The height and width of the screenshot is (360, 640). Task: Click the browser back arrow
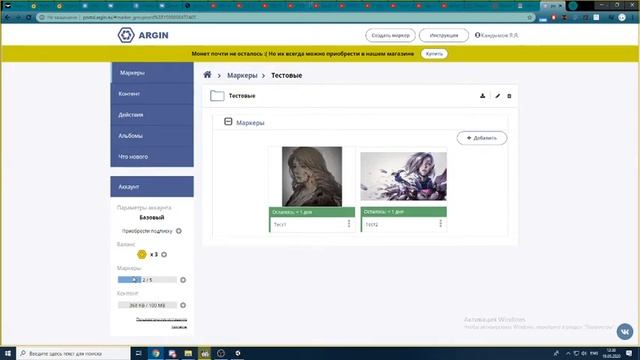click(x=7, y=18)
